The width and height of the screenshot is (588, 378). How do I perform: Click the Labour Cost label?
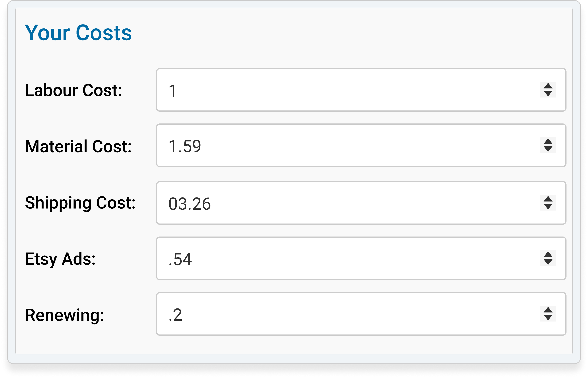pos(73,90)
